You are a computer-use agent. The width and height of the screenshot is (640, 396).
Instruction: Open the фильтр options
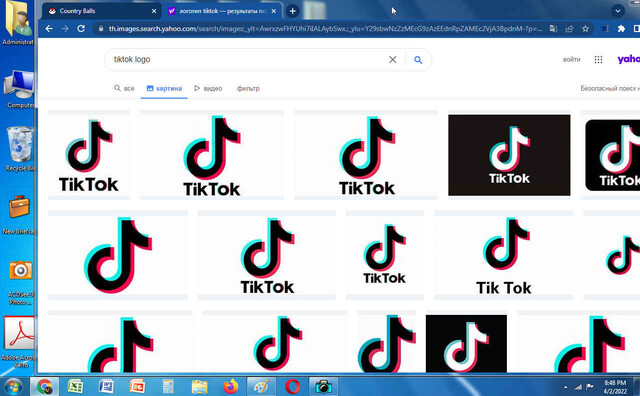click(x=248, y=88)
